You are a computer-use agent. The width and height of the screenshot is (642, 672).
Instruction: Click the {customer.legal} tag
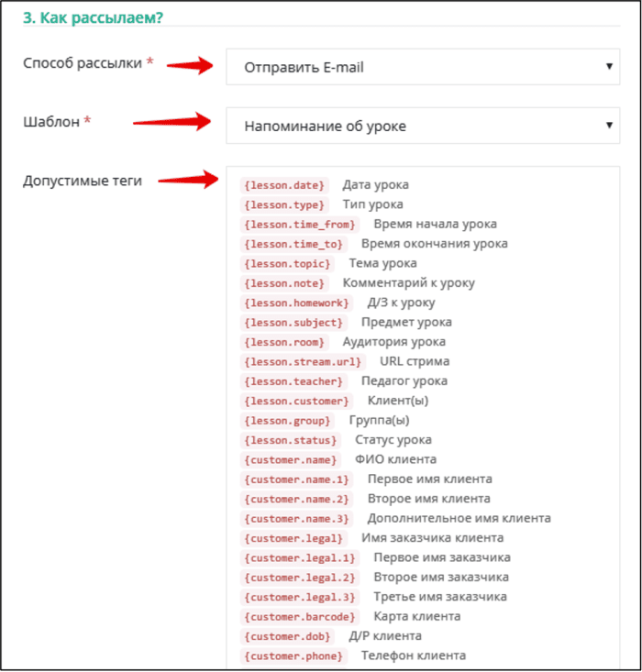pos(293,539)
